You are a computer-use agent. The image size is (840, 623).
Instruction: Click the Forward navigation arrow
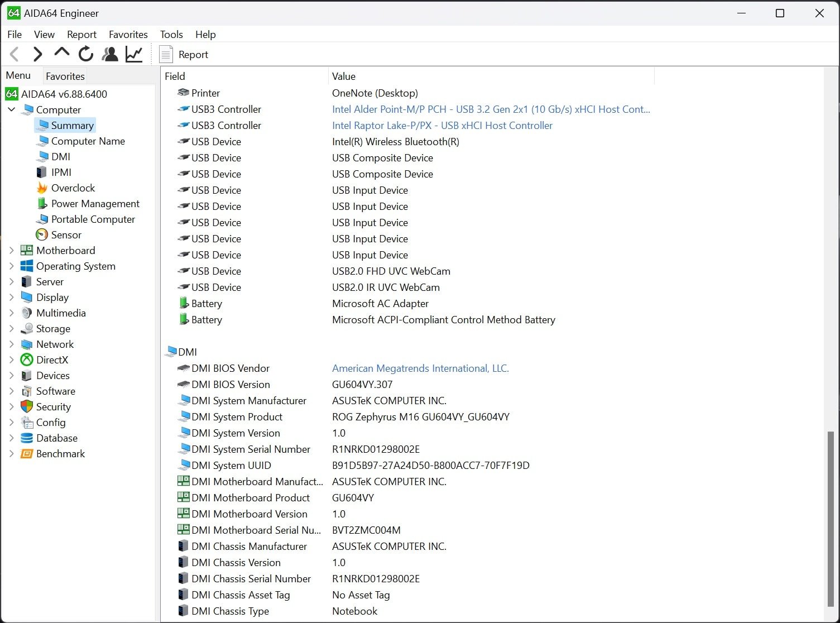click(38, 54)
